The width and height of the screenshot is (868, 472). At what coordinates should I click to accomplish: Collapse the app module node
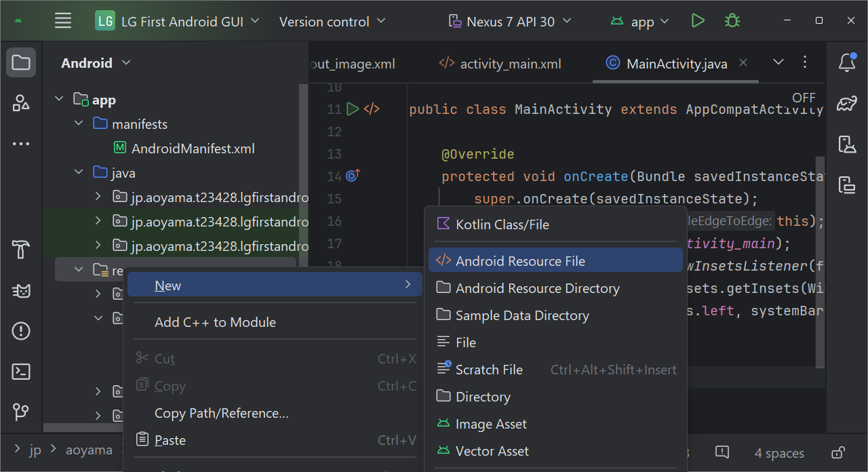pyautogui.click(x=60, y=100)
